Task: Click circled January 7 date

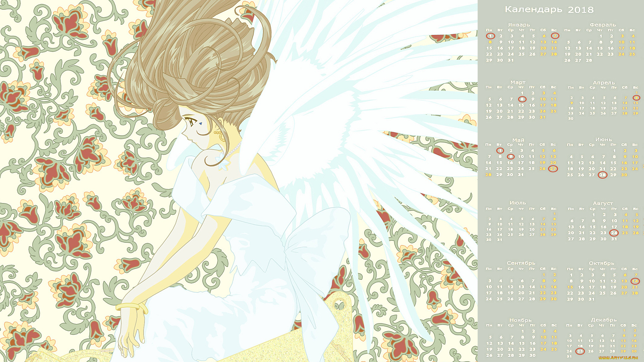Action: [555, 36]
